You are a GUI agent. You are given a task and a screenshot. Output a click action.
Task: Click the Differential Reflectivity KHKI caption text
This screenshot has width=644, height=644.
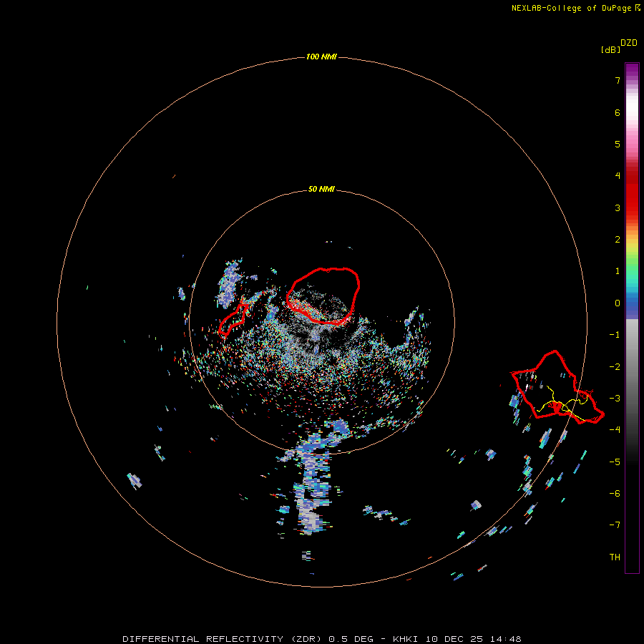tap(322, 639)
